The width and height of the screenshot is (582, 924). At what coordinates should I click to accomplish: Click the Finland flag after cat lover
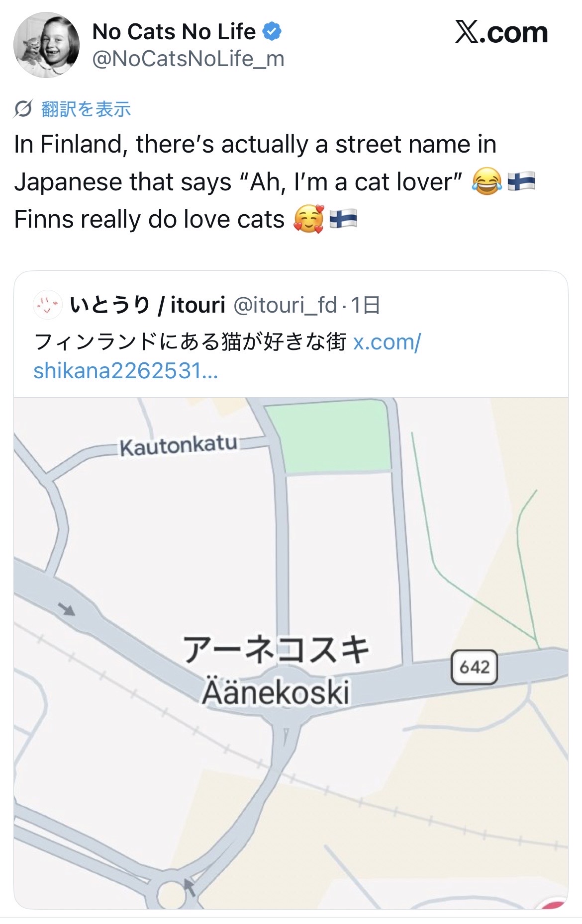[x=521, y=182]
